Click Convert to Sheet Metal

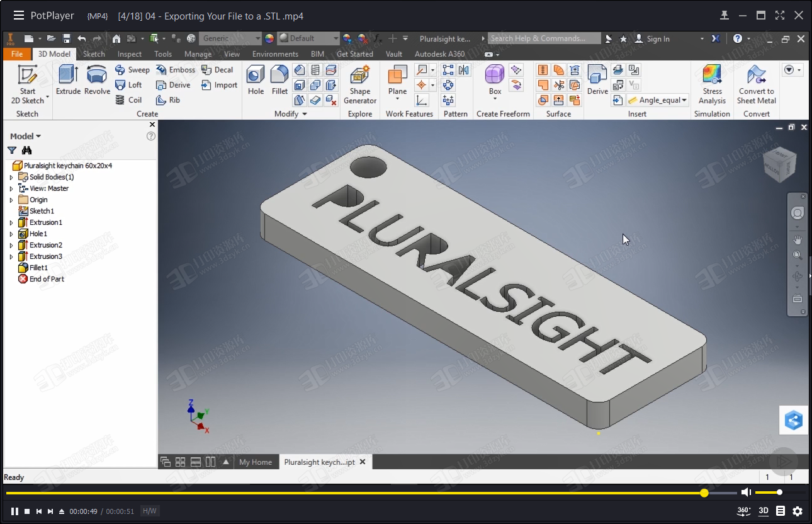point(757,84)
